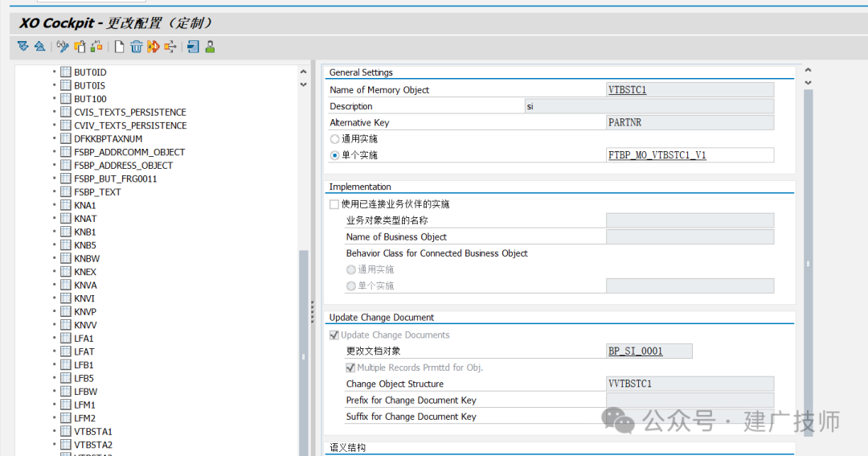Click the Name of Memory Object field VTBSTC1
868x456 pixels.
690,90
